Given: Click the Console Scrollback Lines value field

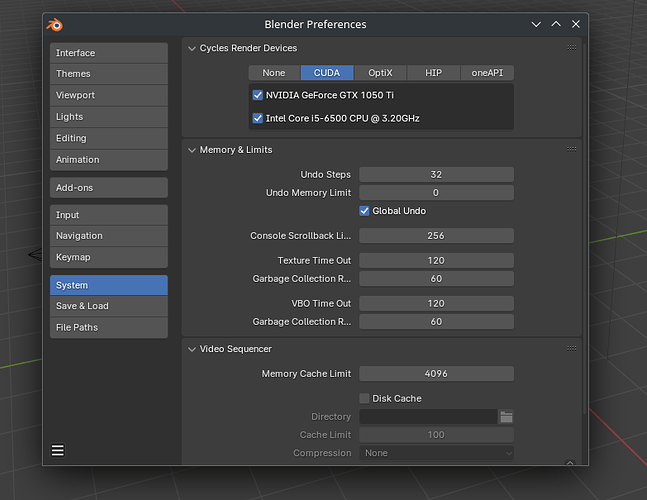Looking at the screenshot, I should point(437,236).
